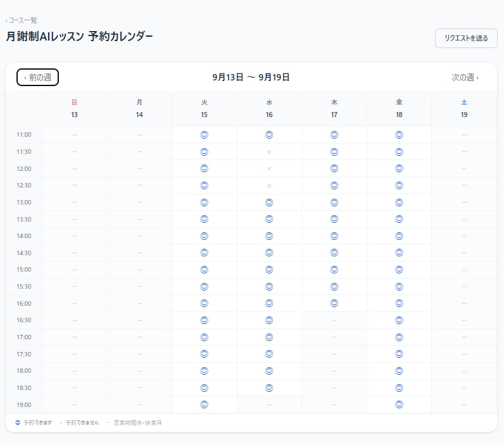
Task: Pick Wednesday 16 at 17:00 slot
Action: [269, 337]
